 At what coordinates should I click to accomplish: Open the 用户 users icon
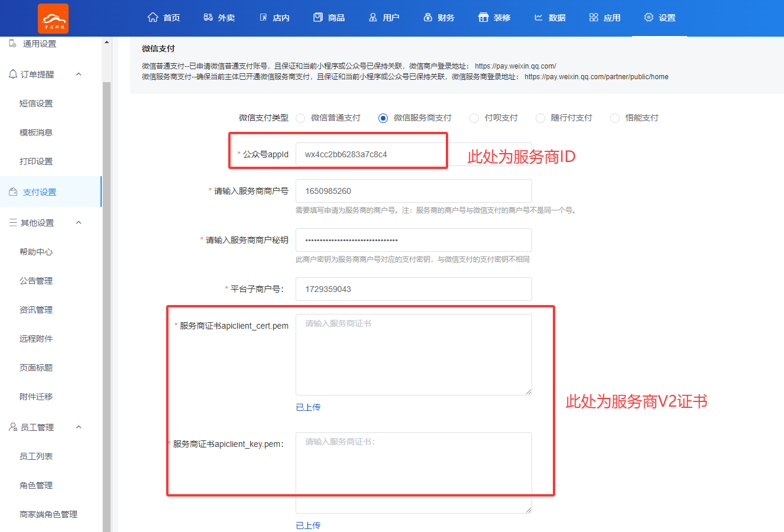(373, 17)
